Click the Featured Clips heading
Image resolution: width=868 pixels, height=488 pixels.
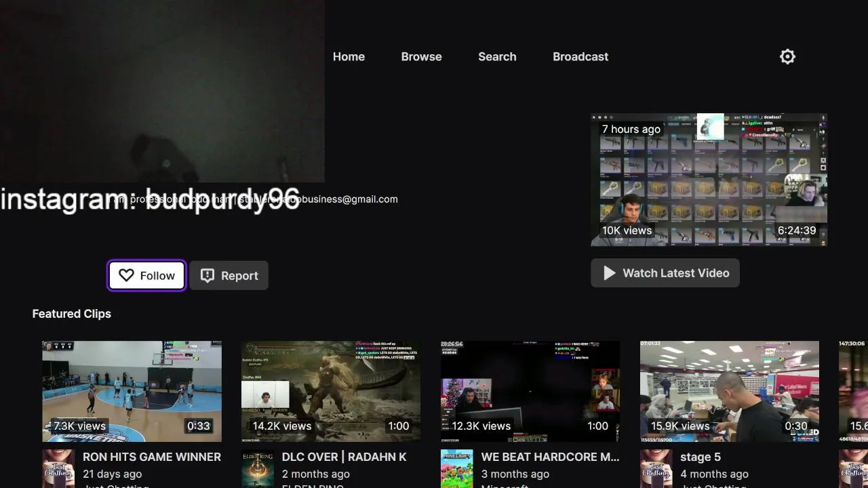[72, 314]
